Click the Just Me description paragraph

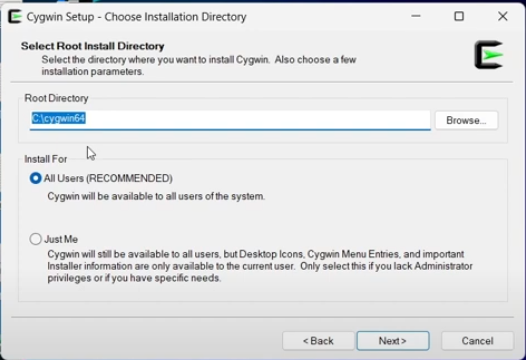click(x=260, y=266)
